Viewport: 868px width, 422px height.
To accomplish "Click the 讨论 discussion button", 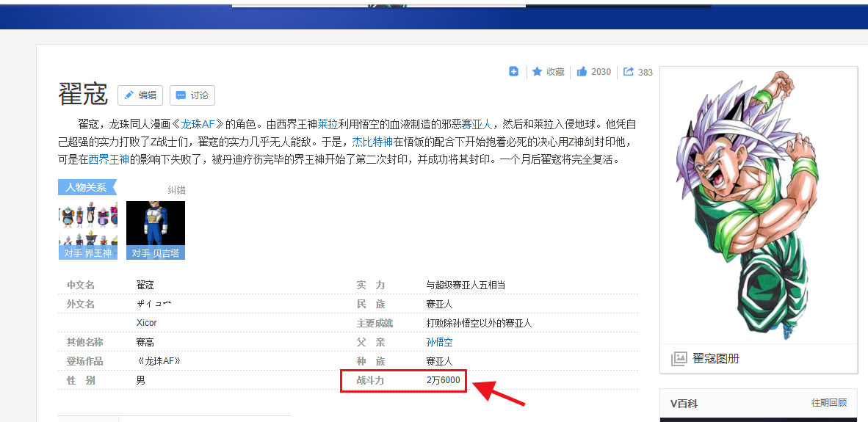I will (x=192, y=95).
